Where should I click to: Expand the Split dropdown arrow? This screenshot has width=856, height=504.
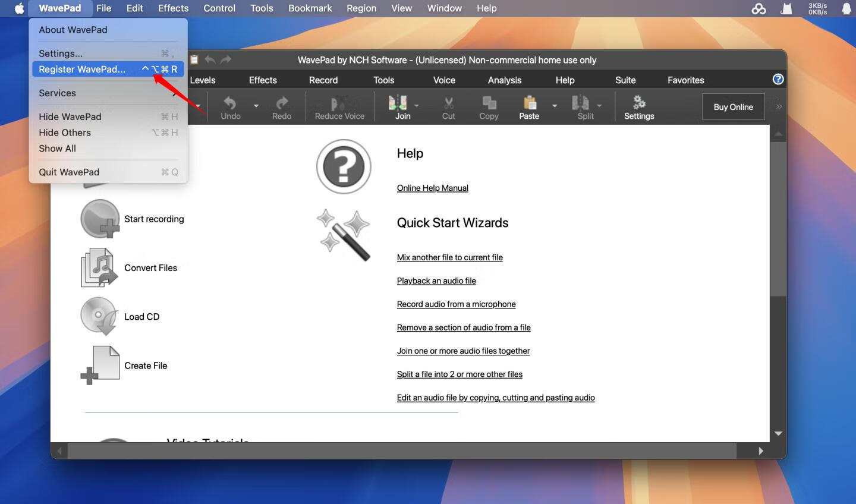coord(599,106)
